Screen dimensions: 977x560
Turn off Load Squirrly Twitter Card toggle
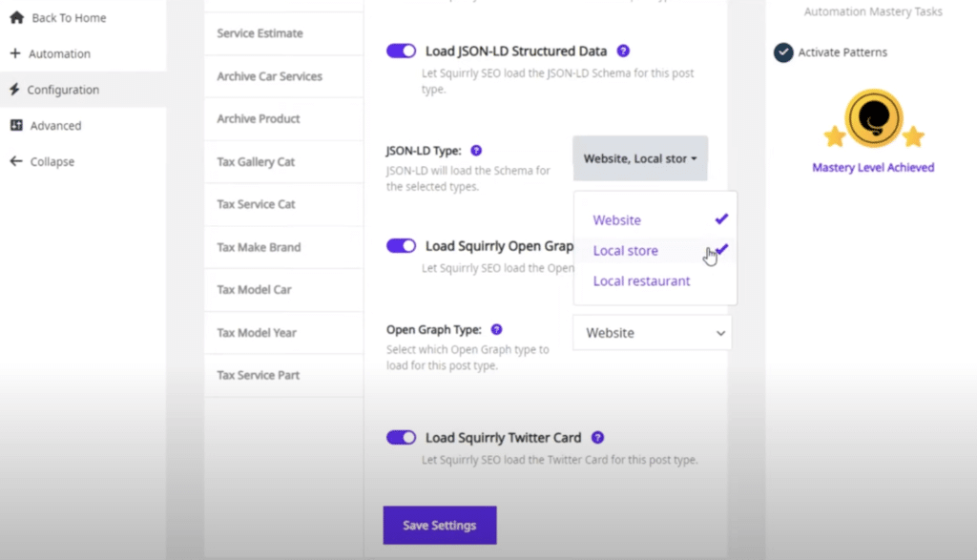click(402, 438)
